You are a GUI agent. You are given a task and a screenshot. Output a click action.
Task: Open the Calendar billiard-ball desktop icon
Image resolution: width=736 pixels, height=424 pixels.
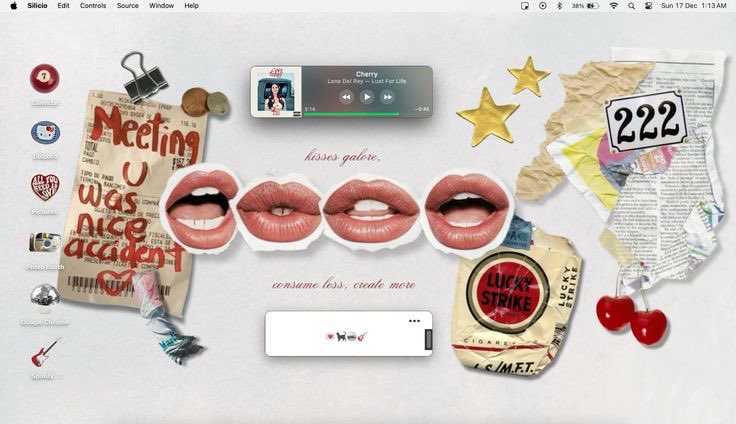pyautogui.click(x=45, y=78)
